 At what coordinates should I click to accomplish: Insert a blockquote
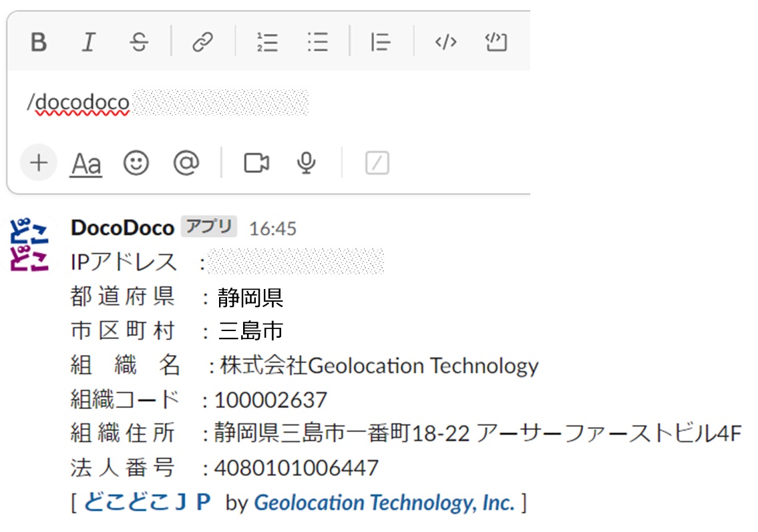(379, 41)
